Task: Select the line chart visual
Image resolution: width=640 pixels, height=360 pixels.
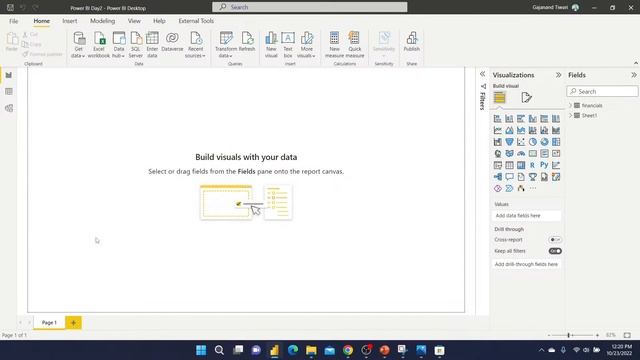Action: pyautogui.click(x=498, y=130)
